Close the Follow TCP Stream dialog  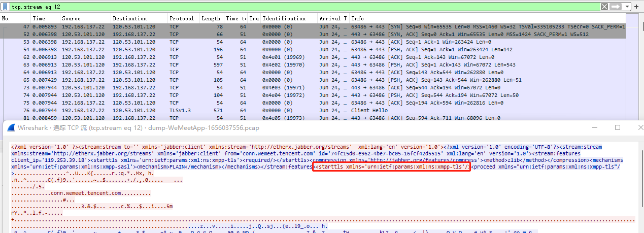638,127
